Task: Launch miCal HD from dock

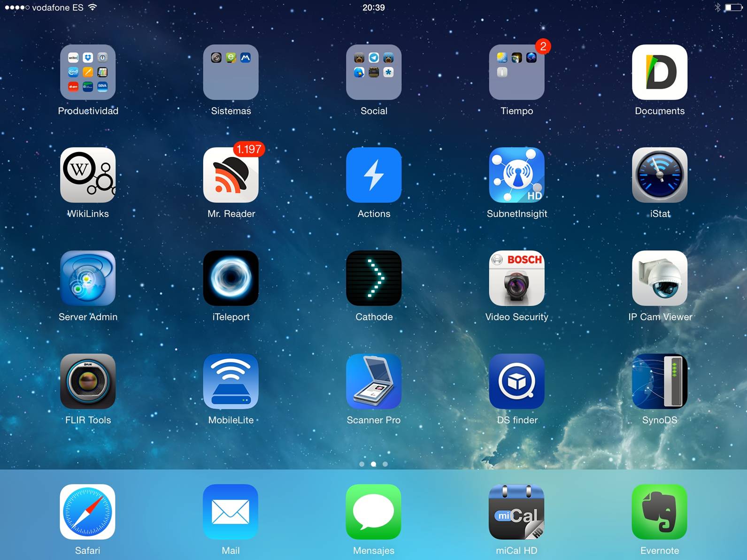Action: point(517,512)
